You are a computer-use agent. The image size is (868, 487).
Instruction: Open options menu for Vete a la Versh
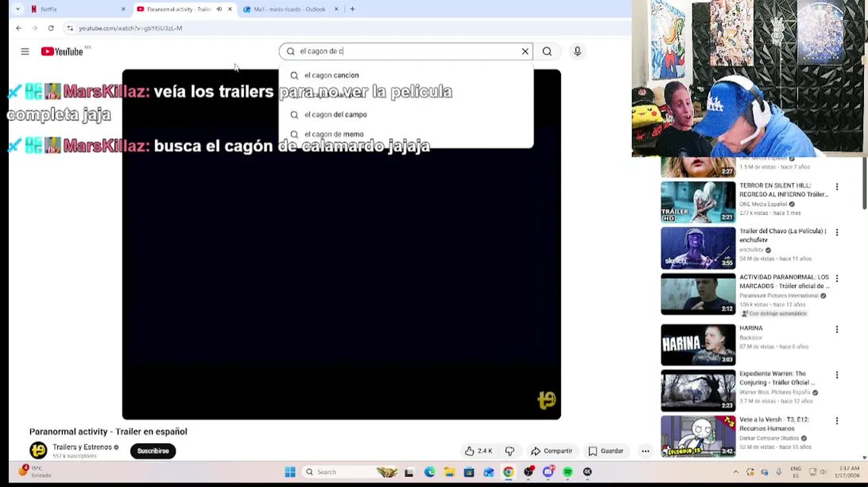837,421
